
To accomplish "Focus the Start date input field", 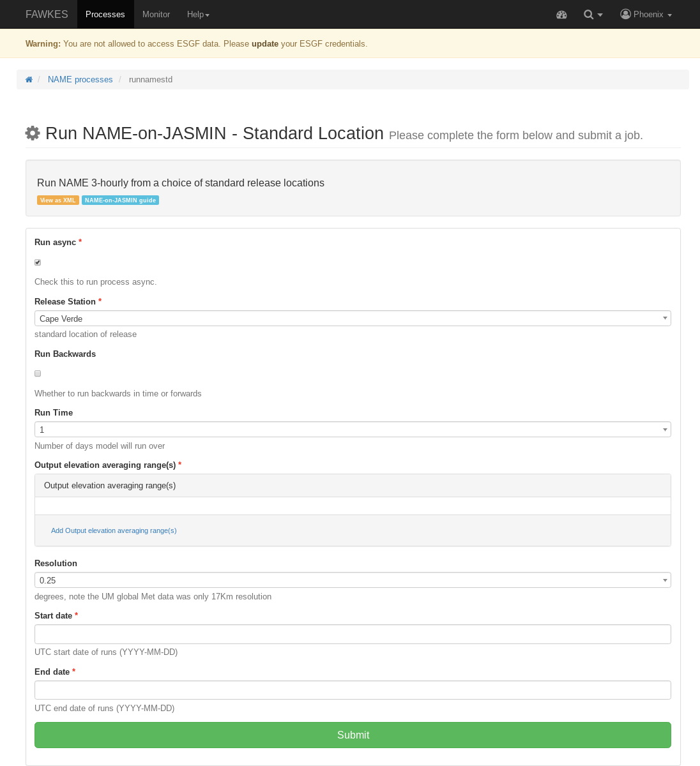I will [x=353, y=634].
